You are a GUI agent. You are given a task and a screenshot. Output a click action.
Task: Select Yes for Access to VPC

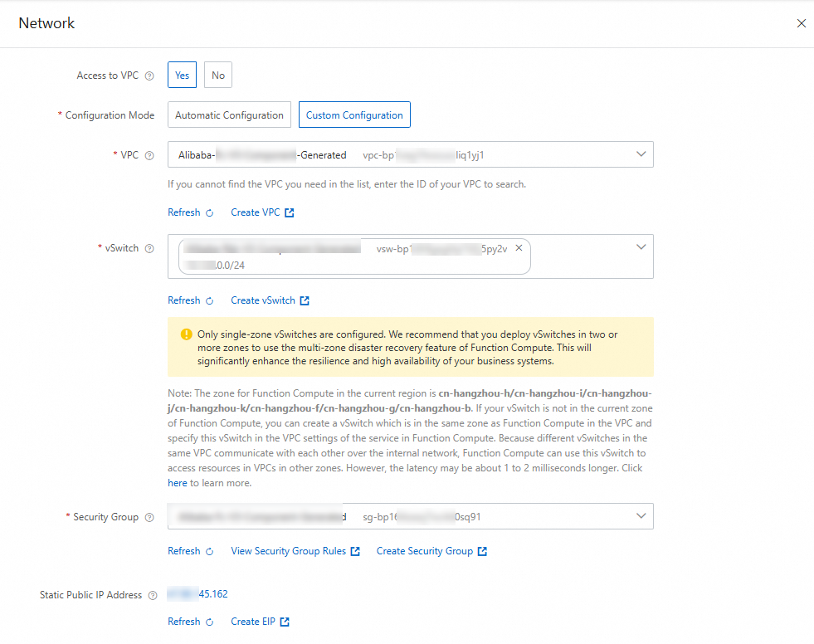182,75
